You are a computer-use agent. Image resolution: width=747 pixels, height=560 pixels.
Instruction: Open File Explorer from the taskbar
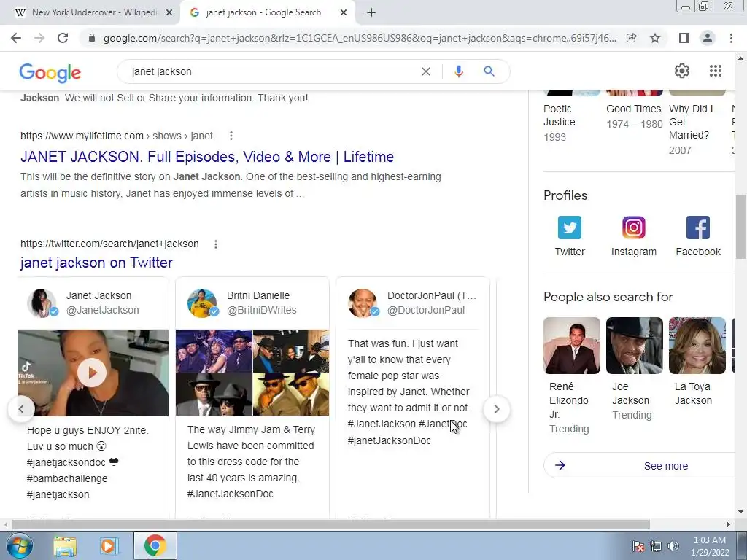[x=65, y=545]
